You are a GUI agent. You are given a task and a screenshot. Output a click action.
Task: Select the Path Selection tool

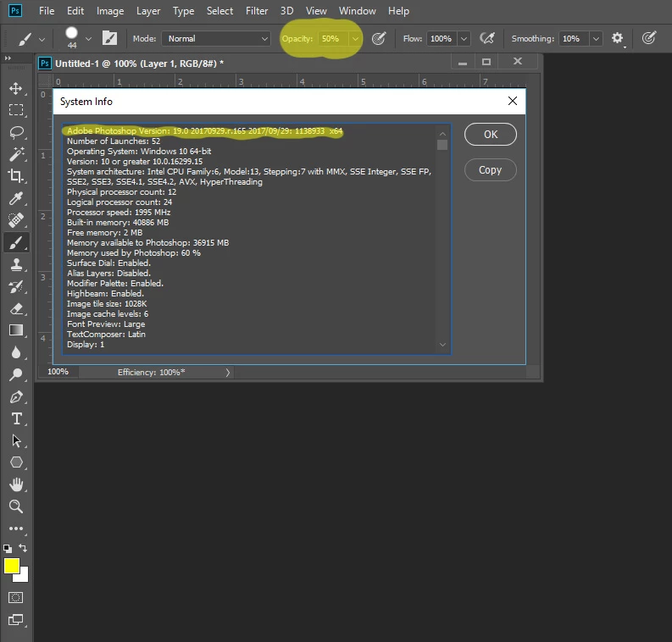[16, 440]
